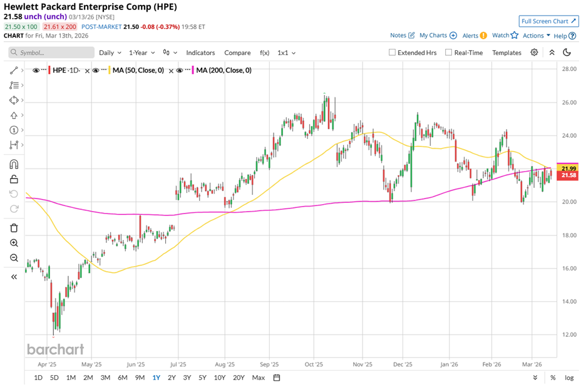Open the calendar date range picker
This screenshot has height=392, width=586.
[277, 378]
